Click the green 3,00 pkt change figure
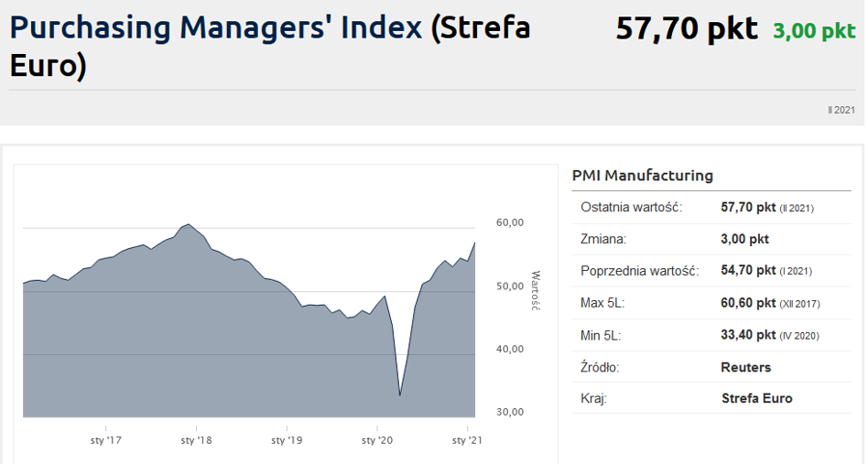 click(814, 31)
